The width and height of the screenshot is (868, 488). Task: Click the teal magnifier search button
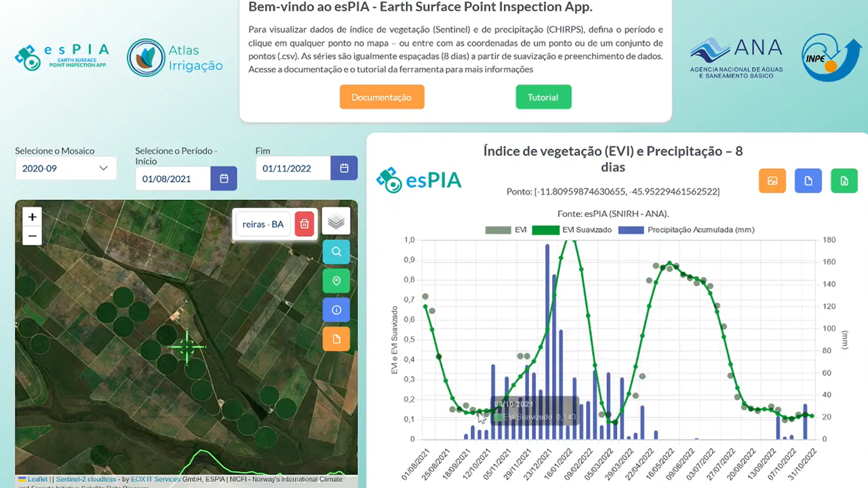point(336,252)
